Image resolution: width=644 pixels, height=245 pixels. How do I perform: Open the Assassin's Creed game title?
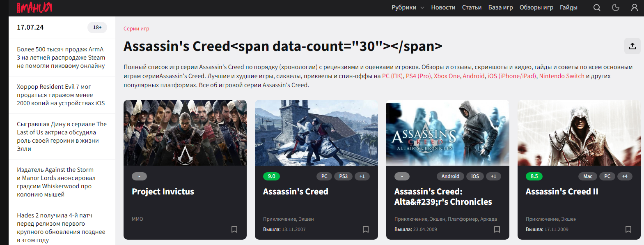296,192
